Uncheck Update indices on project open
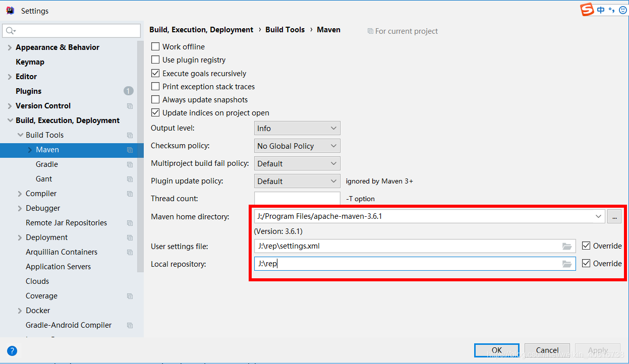Screen dimensions: 629x364 [x=155, y=112]
